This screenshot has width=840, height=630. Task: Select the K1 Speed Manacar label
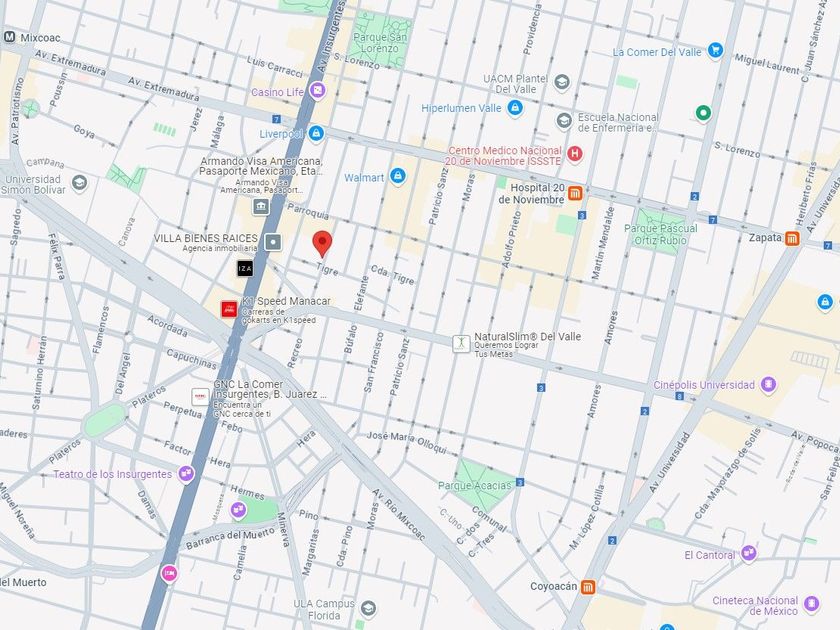tap(286, 301)
